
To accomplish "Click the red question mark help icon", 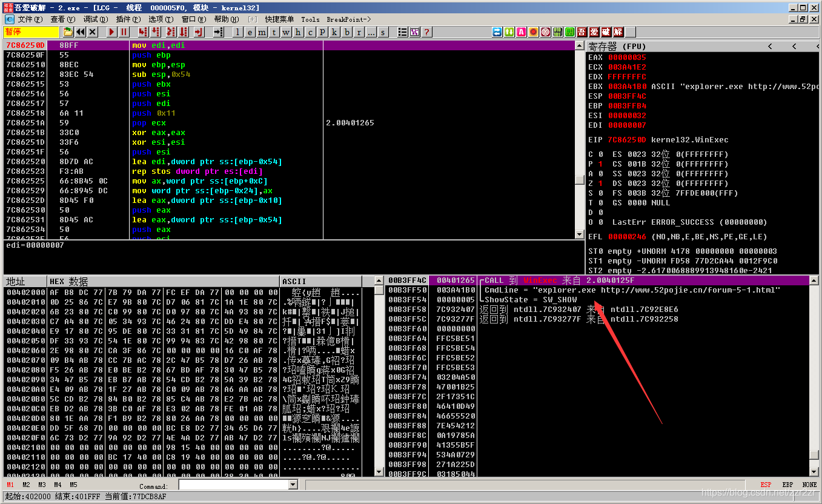I will (426, 32).
